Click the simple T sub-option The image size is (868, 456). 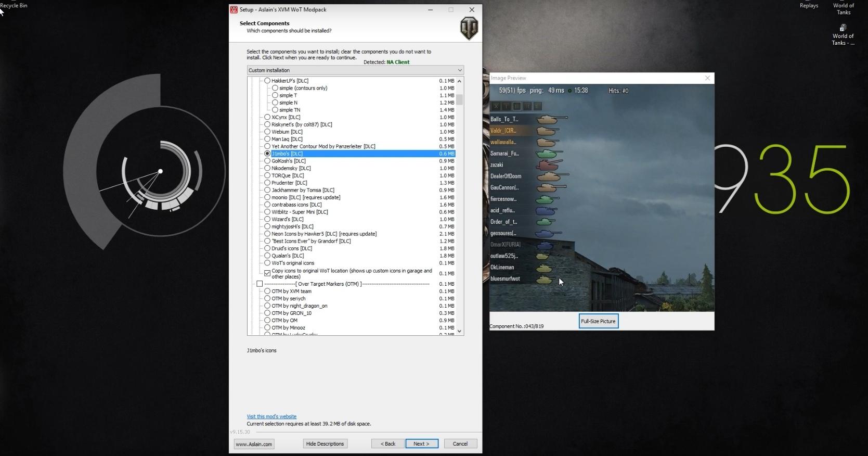pos(288,95)
